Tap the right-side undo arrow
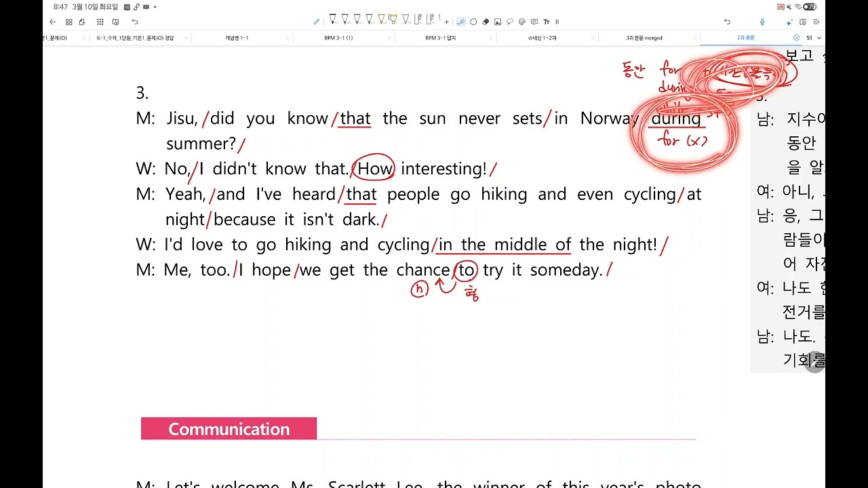Screen dimensions: 868x488 [727, 22]
